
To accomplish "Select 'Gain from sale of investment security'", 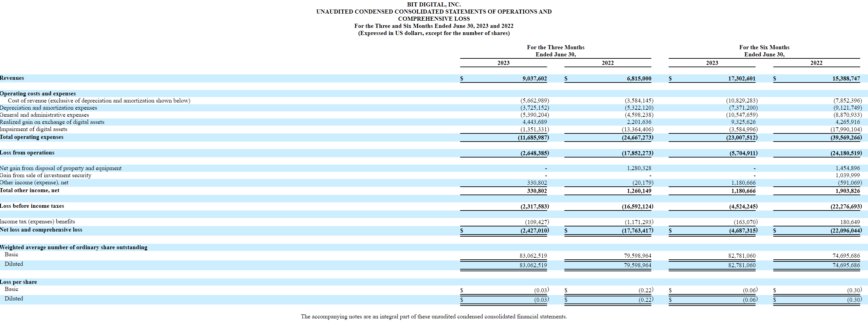I will [46, 175].
